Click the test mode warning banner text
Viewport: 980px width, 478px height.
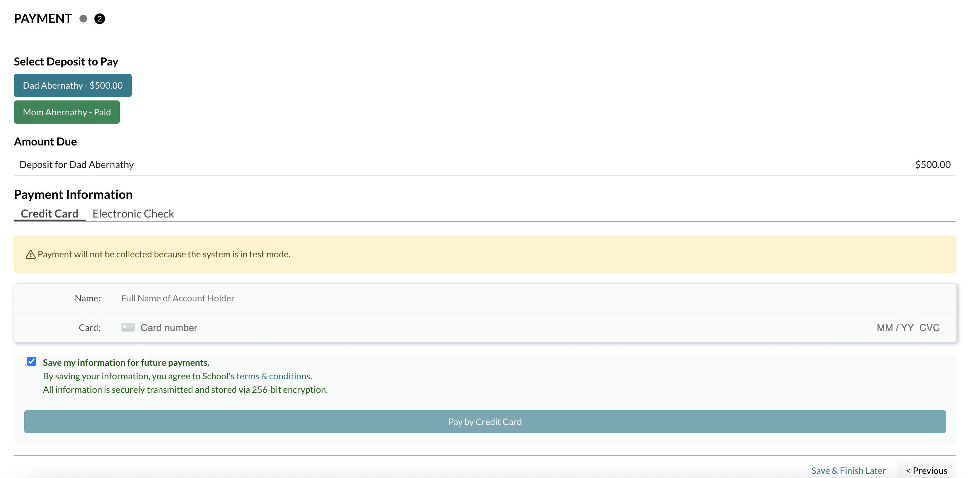click(x=164, y=254)
